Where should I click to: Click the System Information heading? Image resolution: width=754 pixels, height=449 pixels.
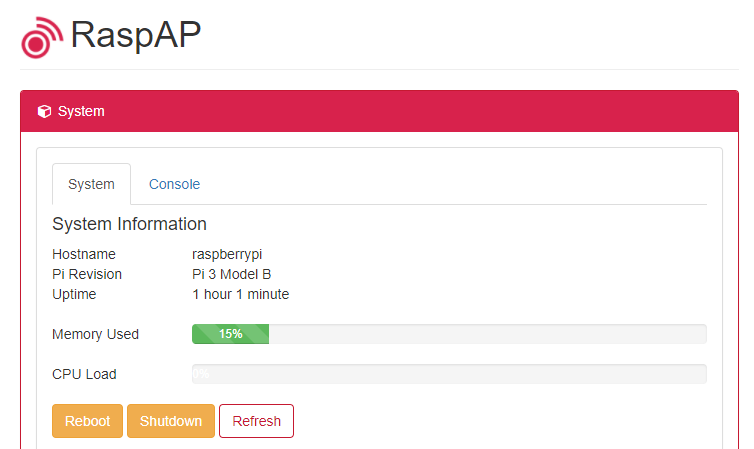click(129, 224)
